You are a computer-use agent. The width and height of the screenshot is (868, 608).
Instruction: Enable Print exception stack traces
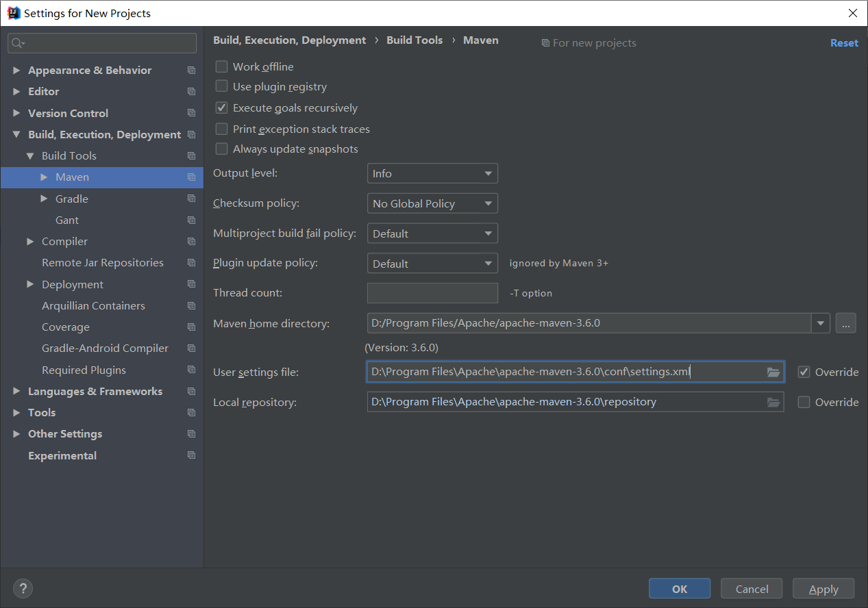221,129
